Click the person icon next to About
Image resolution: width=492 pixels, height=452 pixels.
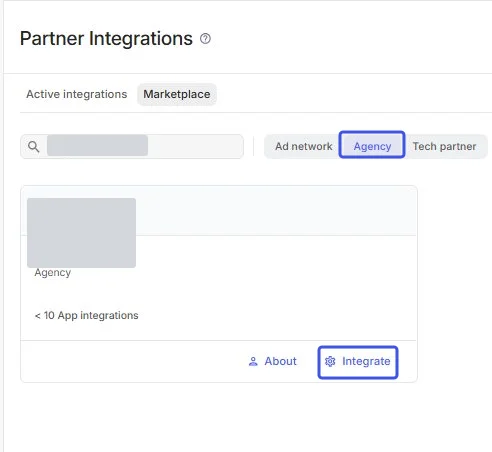[253, 362]
